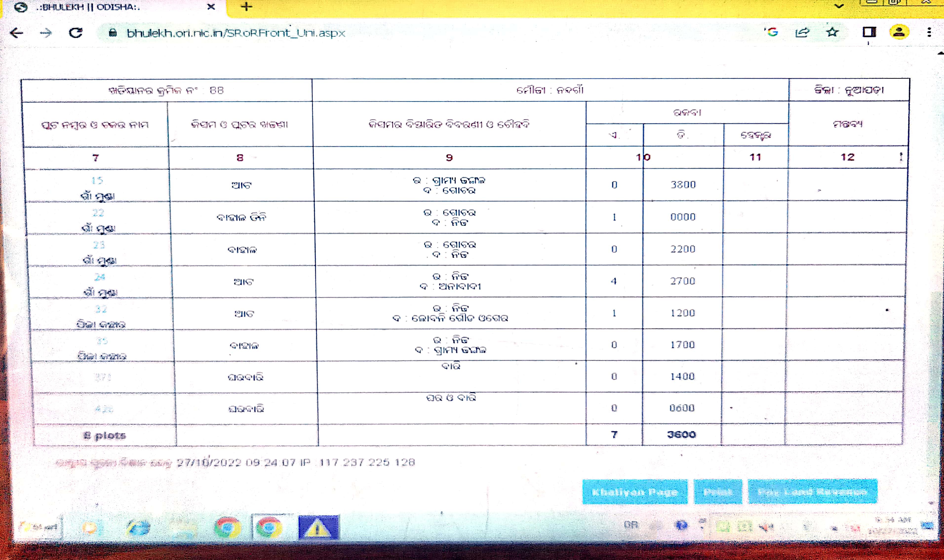Bookmark page with star icon
Viewport: 944px width, 560px height.
click(832, 32)
